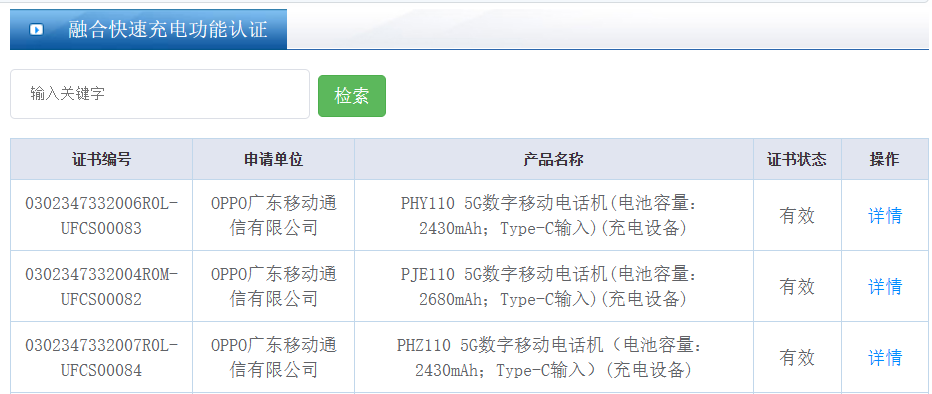The width and height of the screenshot is (932, 394).
Task: Open 详情 for PHZ110 phone
Action: click(x=885, y=358)
